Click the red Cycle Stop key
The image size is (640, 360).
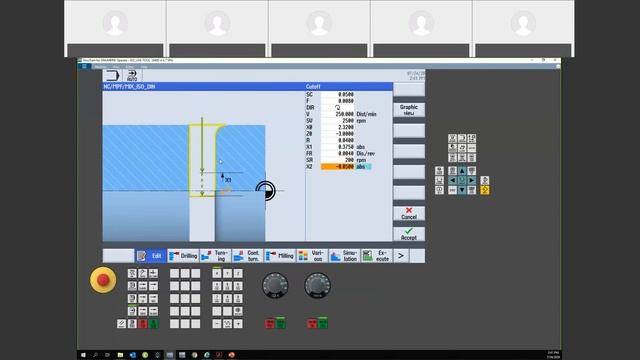coord(142,324)
